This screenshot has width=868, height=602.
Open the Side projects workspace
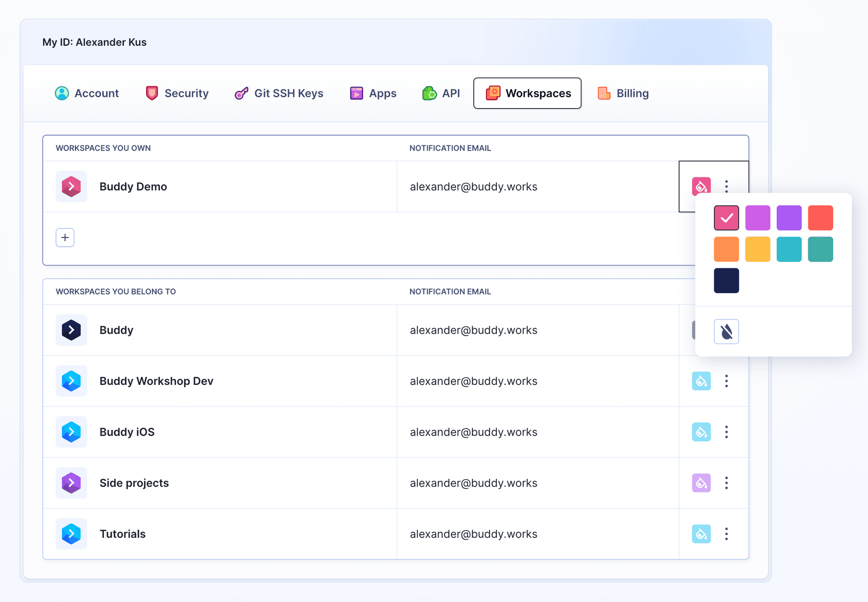(134, 483)
